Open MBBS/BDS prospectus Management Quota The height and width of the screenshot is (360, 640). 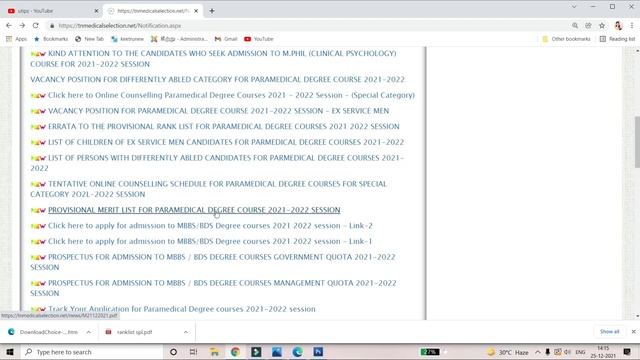point(213,288)
